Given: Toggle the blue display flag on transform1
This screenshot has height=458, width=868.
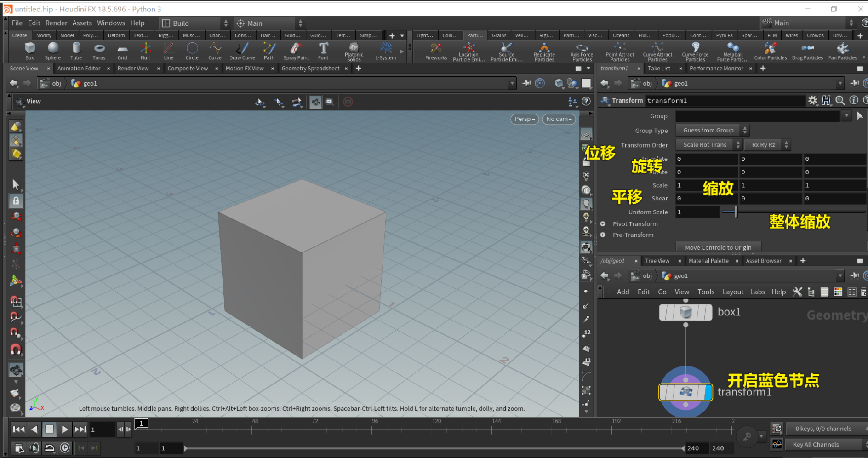Looking at the screenshot, I should [x=708, y=392].
